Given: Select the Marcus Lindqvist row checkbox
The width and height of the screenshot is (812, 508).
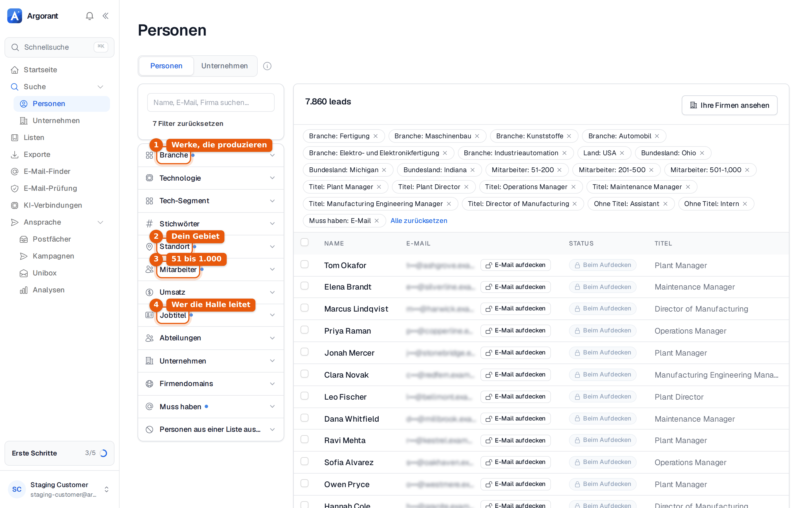Looking at the screenshot, I should coord(304,308).
